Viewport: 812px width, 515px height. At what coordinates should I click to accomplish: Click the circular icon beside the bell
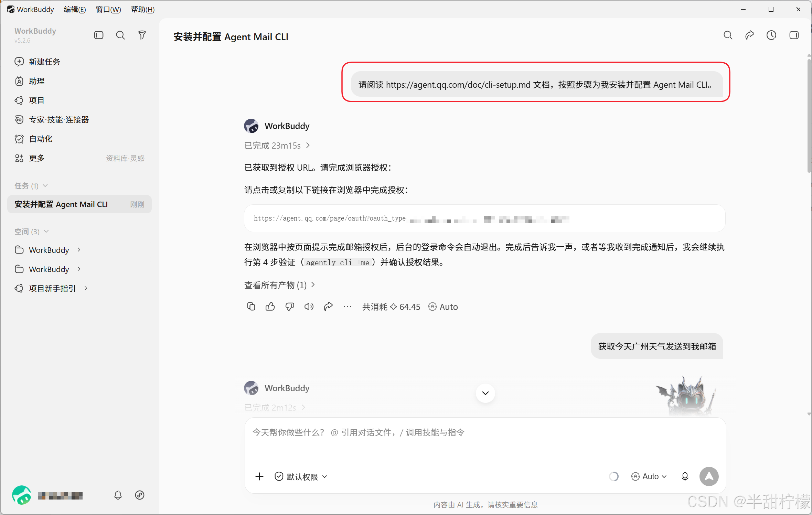click(140, 495)
